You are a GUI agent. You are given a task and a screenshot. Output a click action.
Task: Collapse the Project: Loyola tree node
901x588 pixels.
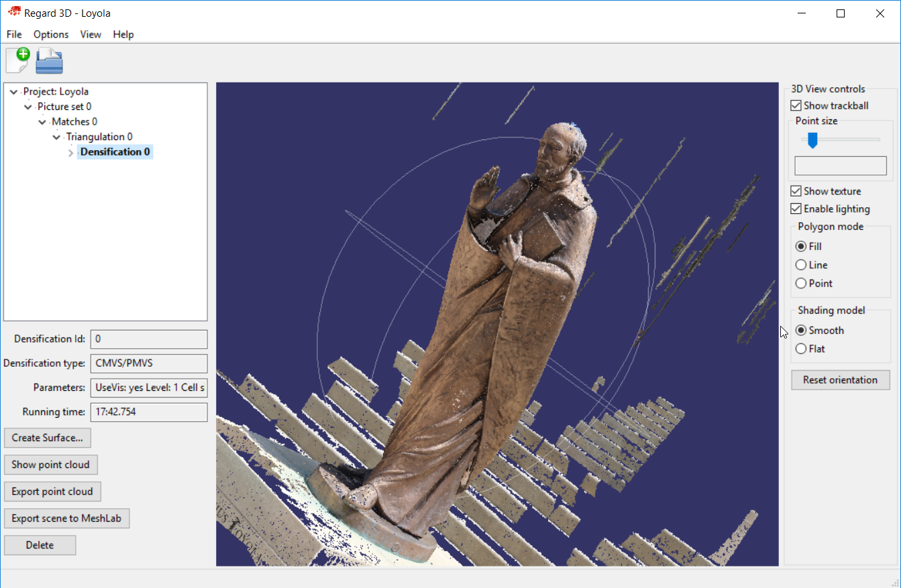point(13,92)
